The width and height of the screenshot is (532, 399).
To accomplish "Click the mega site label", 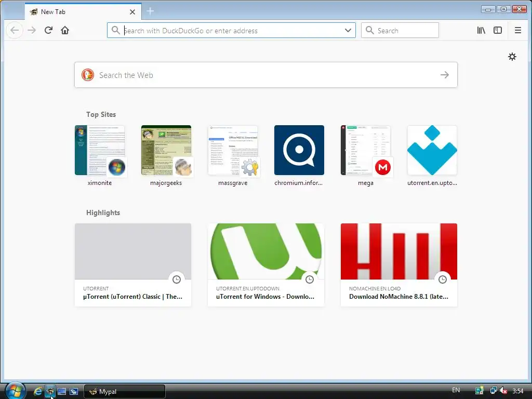I will [366, 183].
